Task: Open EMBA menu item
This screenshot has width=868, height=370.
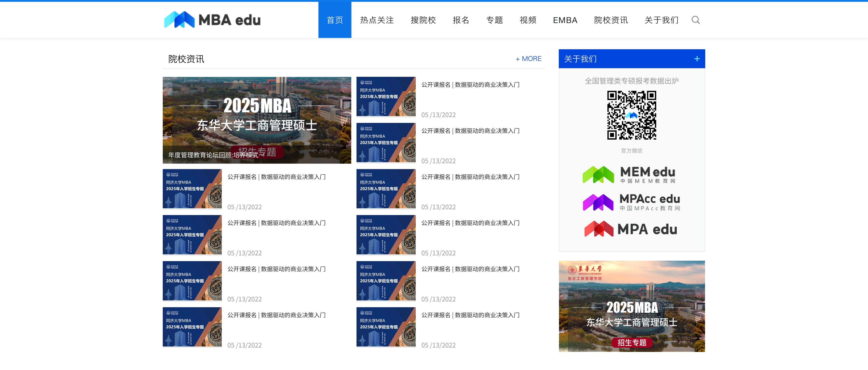Action: coord(565,20)
